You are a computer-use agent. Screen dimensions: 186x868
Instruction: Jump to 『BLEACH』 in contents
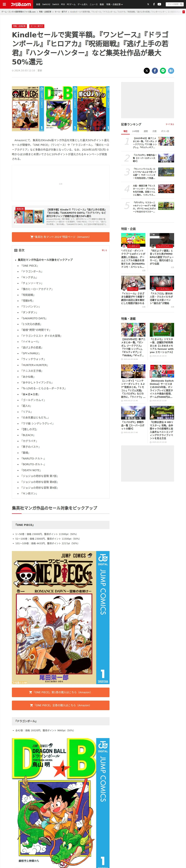[x=28, y=435]
